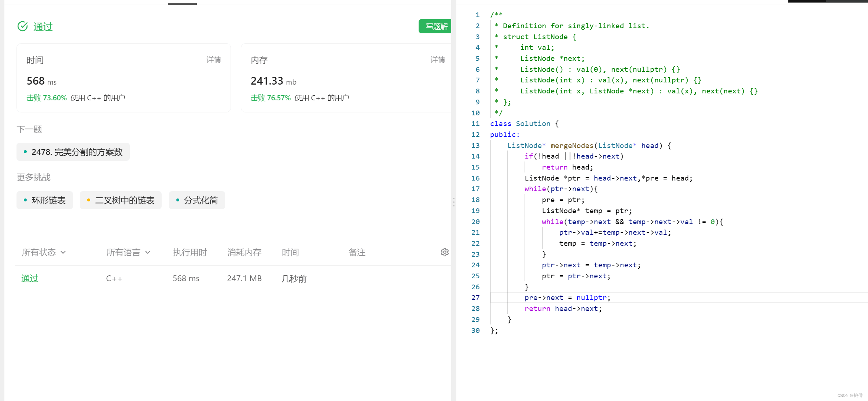Open the 分式化简 challenge
The image size is (868, 401).
[x=197, y=200]
